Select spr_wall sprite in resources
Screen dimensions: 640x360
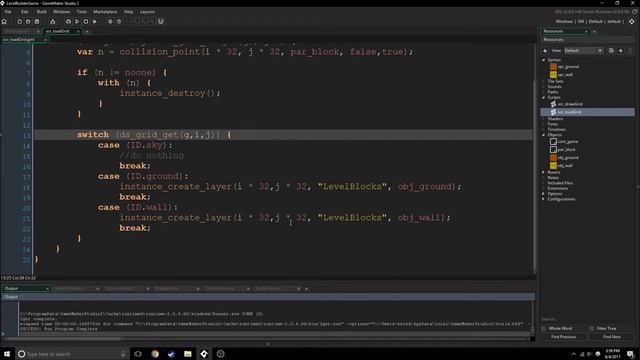[x=565, y=75]
